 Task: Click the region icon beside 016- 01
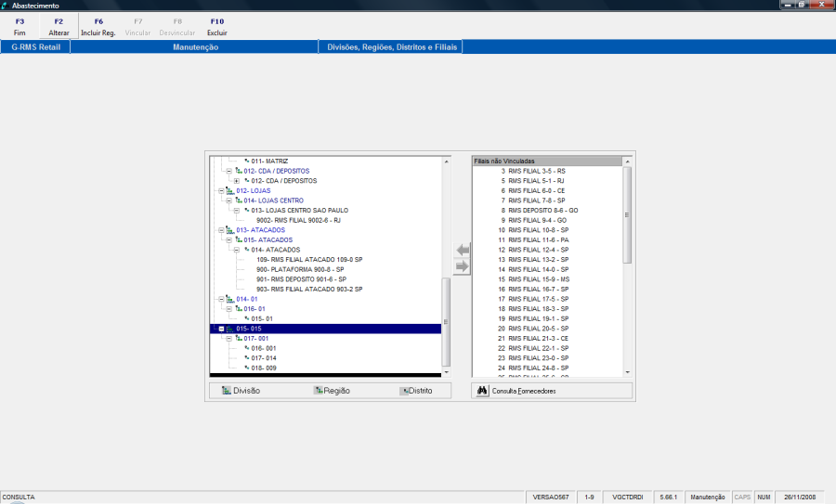[x=239, y=308]
